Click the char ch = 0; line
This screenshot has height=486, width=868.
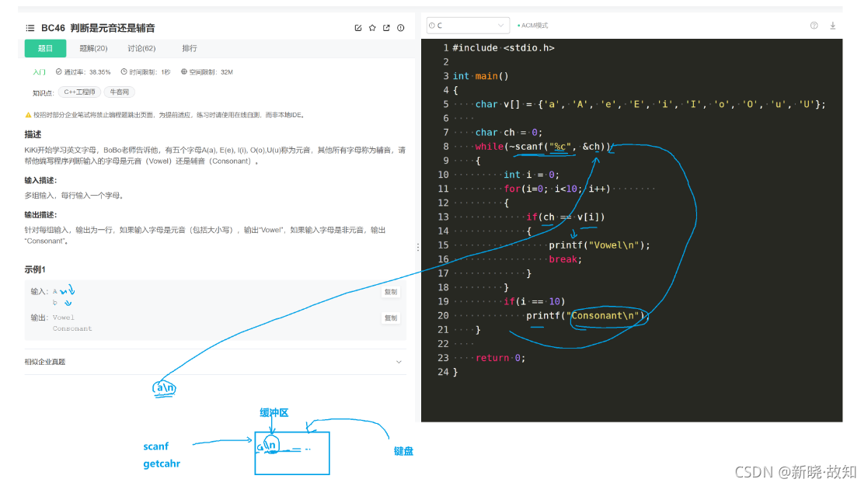pos(509,132)
